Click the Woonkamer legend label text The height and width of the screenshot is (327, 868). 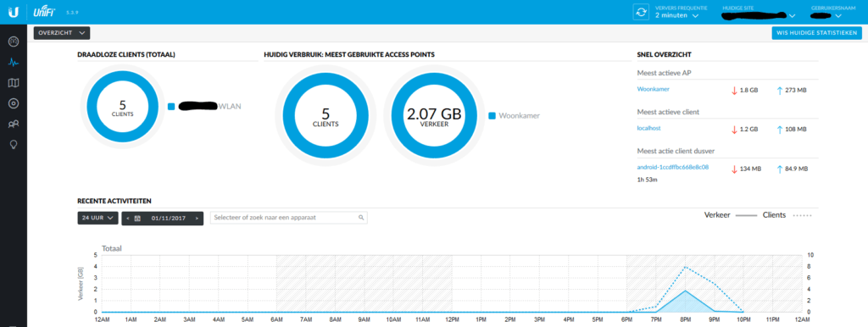[x=520, y=116]
